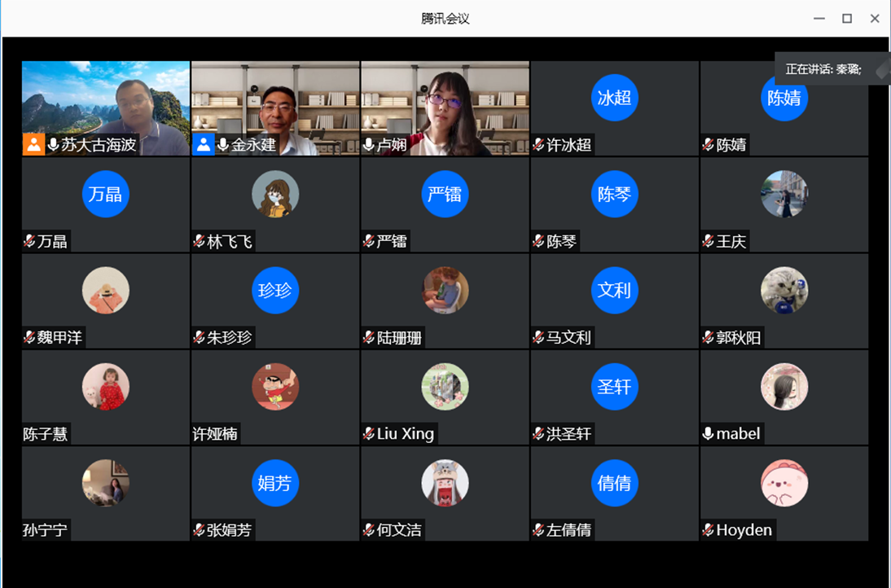
Task: Minimize the 腾讯会议 window
Action: (x=819, y=19)
